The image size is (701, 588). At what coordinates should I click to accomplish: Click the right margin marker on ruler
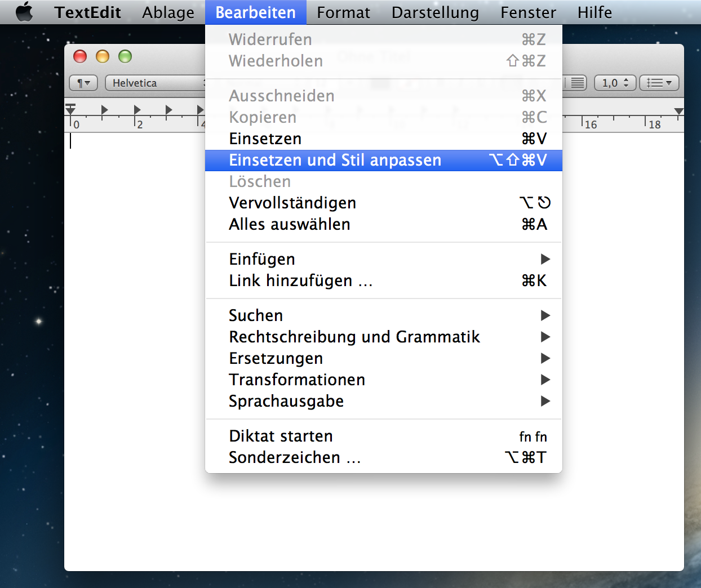(x=678, y=111)
